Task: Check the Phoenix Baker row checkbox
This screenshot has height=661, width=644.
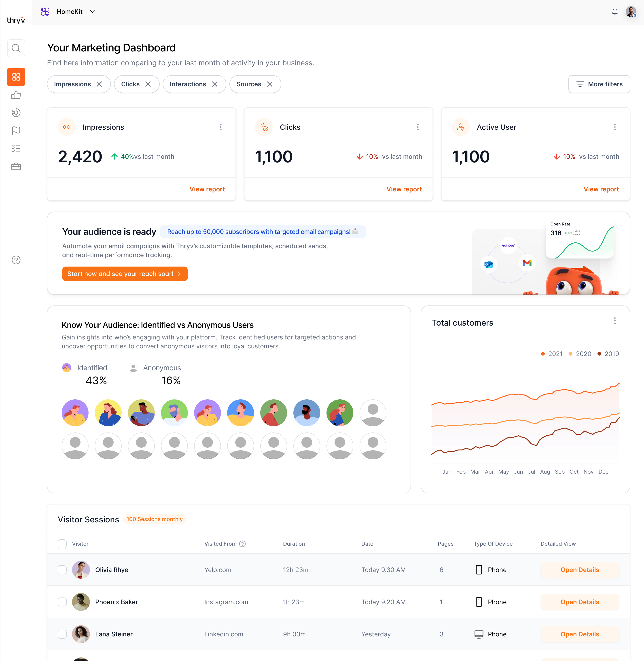Action: point(62,602)
